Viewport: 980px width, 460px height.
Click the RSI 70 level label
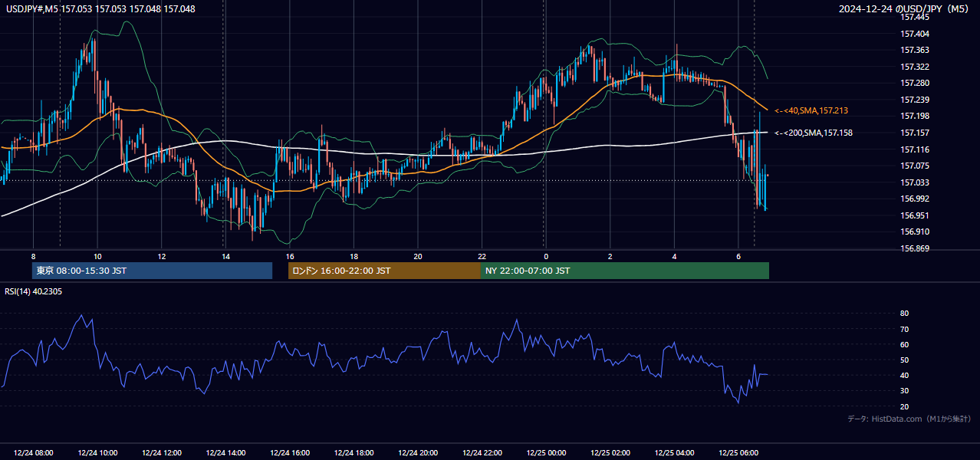click(905, 329)
